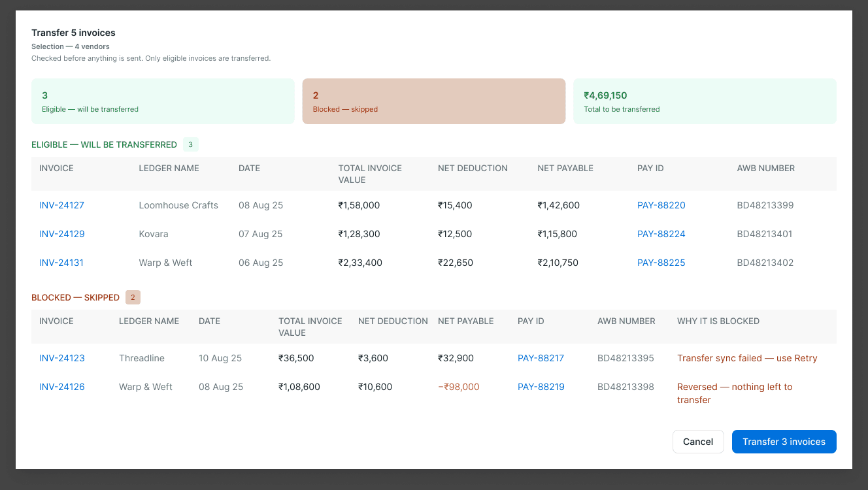Click AWB number BD48213398
The height and width of the screenshot is (490, 868).
pyautogui.click(x=626, y=387)
